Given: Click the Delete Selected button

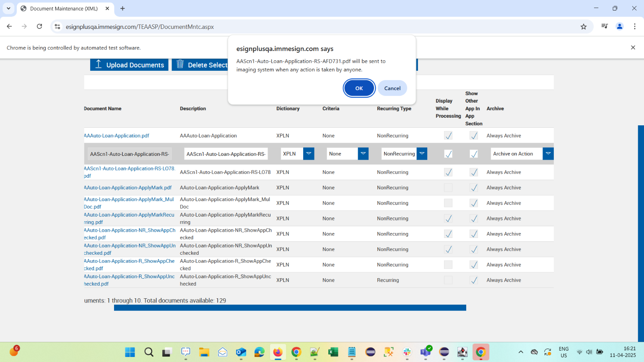Looking at the screenshot, I should click(200, 65).
